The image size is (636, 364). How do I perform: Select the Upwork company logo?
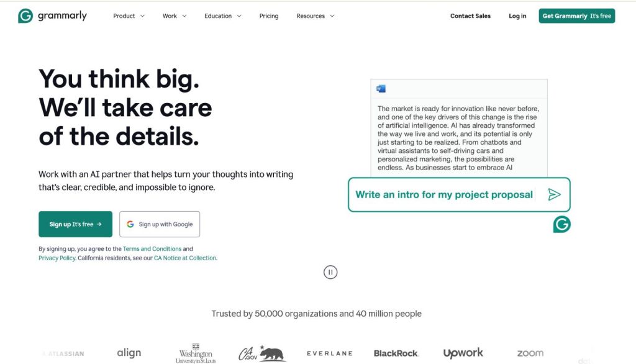pos(463,353)
